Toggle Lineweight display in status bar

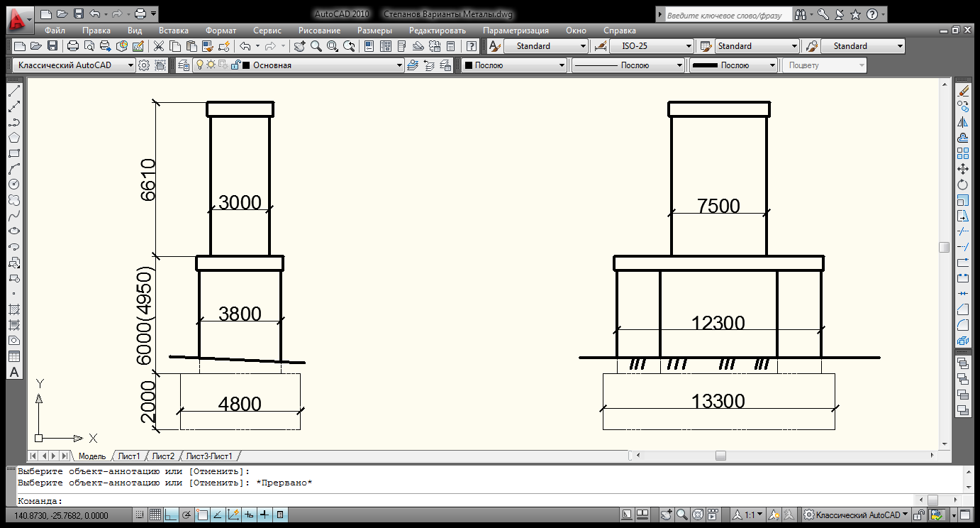[x=265, y=515]
